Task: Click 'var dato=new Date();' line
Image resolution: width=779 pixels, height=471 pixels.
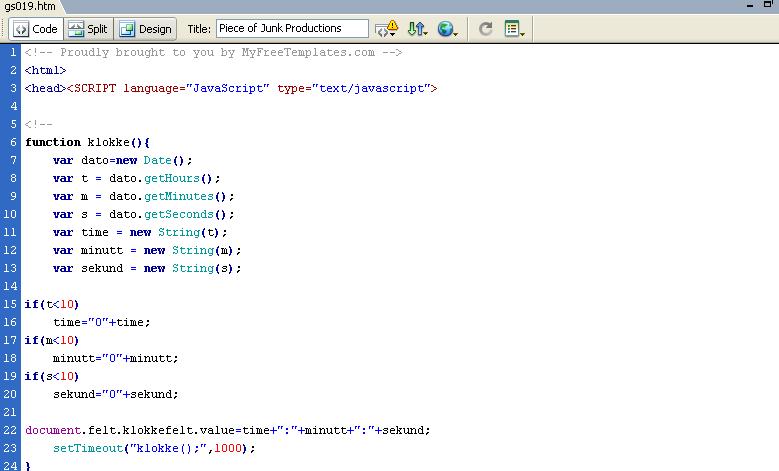Action: coord(122,160)
